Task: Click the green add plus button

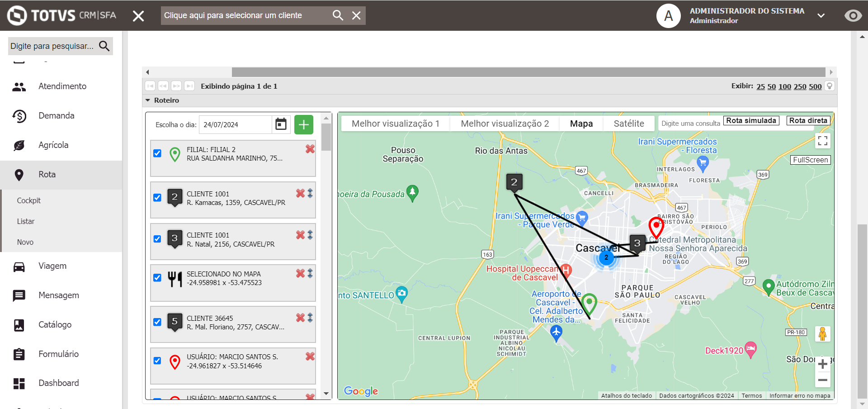Action: (304, 124)
